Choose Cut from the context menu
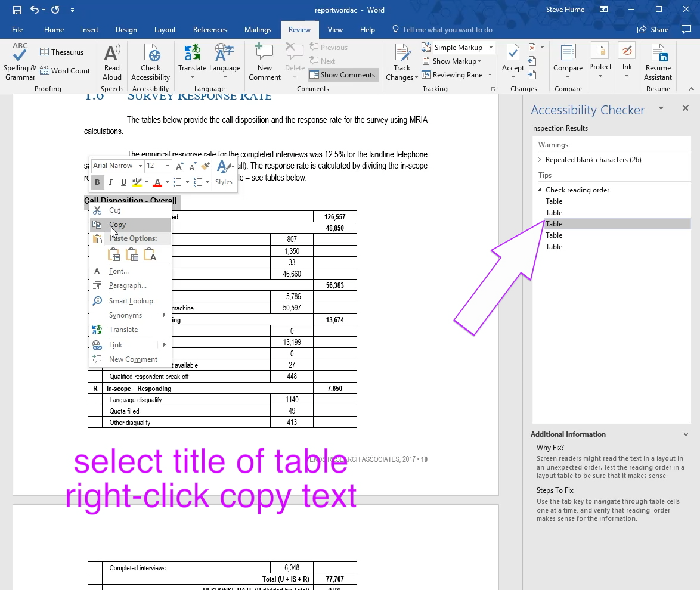Image resolution: width=700 pixels, height=590 pixels. click(x=131, y=210)
